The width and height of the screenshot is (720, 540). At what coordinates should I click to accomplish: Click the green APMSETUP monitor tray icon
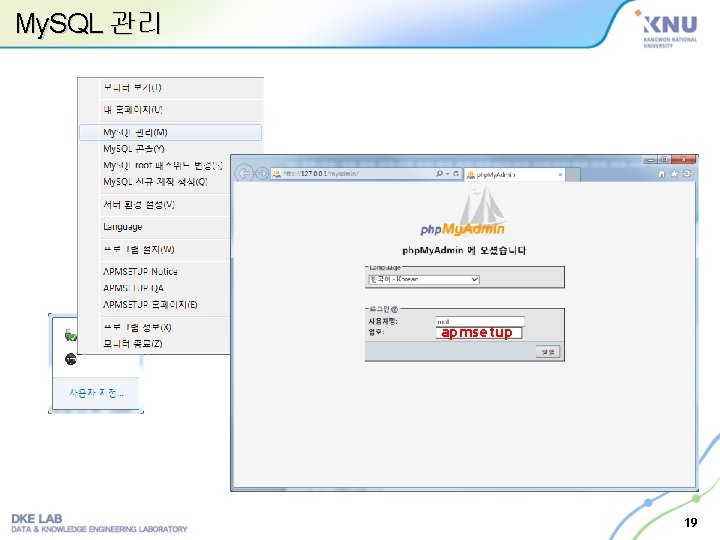[71, 336]
